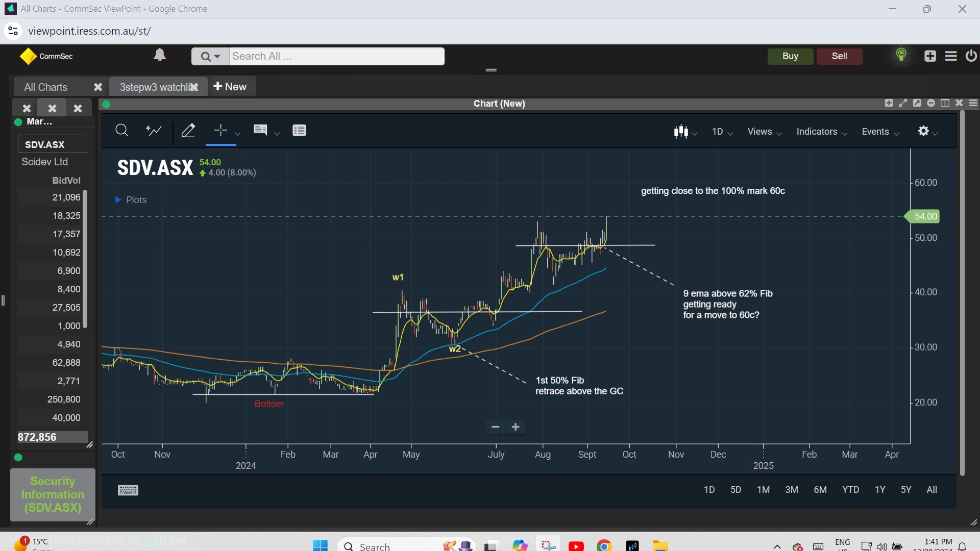Click the Windows Start button

[320, 545]
